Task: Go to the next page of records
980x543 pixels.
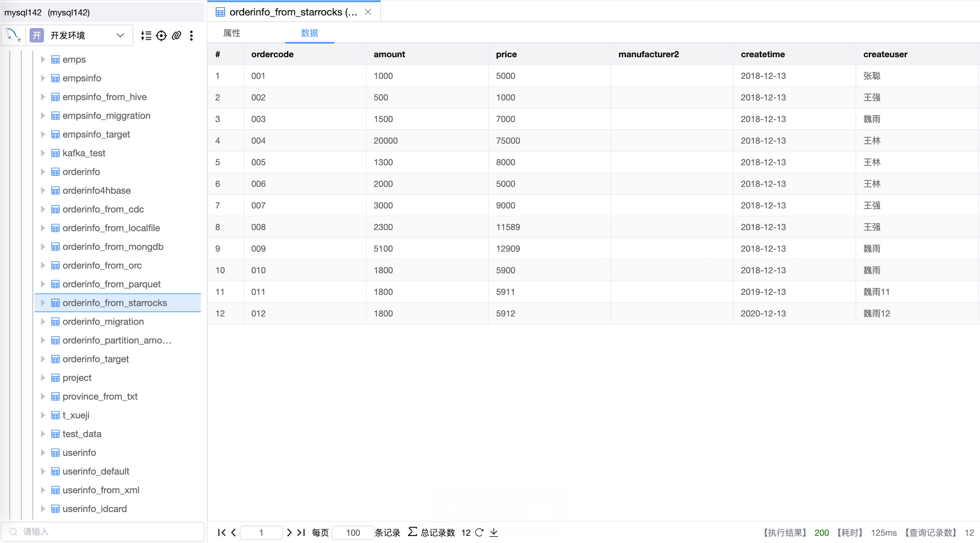Action: (289, 532)
